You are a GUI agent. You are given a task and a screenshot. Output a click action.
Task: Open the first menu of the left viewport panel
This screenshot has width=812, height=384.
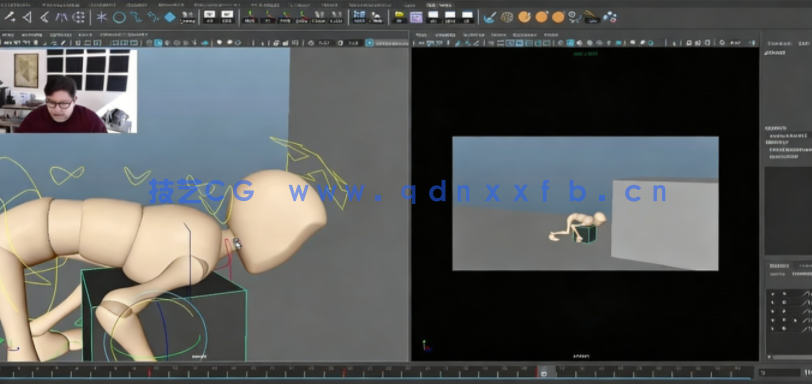click(8, 35)
